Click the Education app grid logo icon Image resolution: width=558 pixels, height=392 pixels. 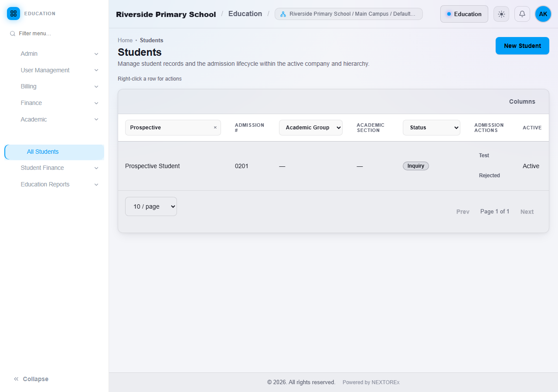pos(14,14)
